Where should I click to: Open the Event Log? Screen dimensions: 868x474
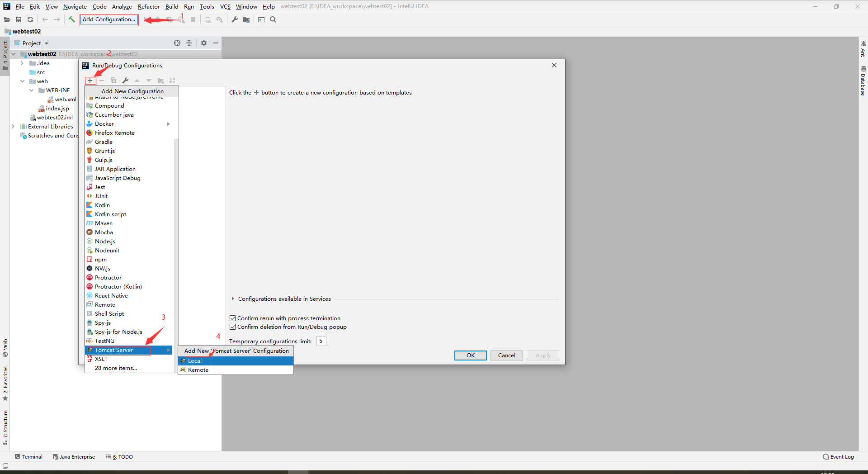839,456
